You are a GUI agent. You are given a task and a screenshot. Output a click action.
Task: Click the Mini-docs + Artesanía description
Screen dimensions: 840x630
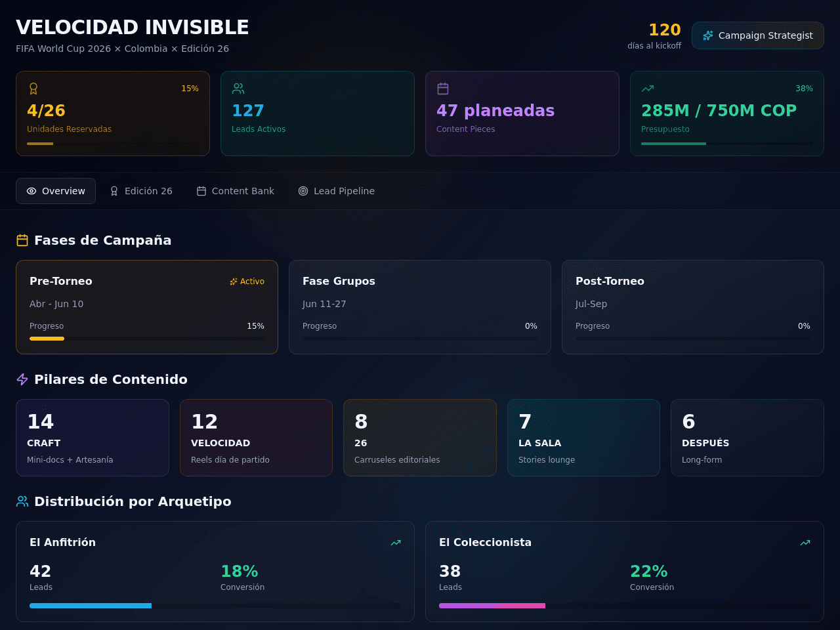point(70,460)
